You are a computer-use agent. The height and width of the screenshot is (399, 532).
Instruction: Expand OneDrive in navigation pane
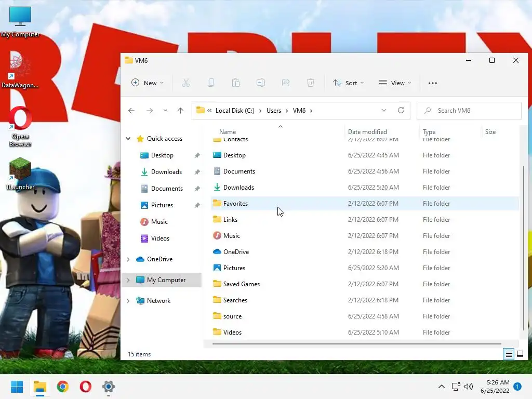[x=128, y=259]
